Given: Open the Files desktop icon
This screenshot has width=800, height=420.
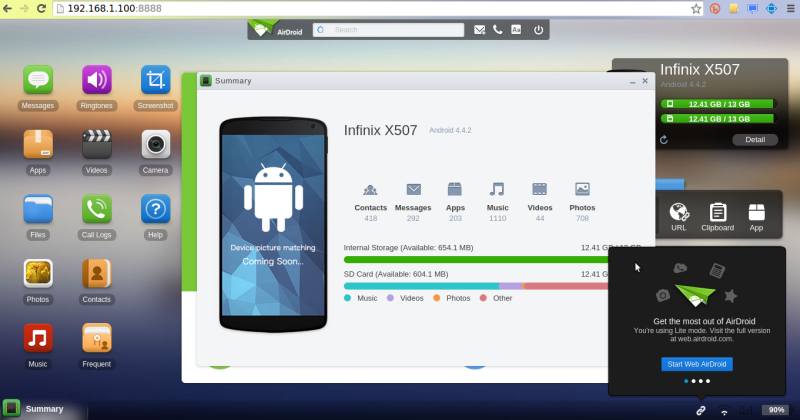Looking at the screenshot, I should [x=38, y=209].
